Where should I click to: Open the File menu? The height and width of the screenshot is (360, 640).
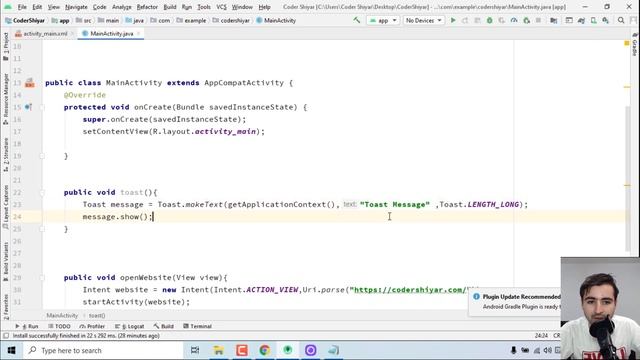[x=22, y=7]
